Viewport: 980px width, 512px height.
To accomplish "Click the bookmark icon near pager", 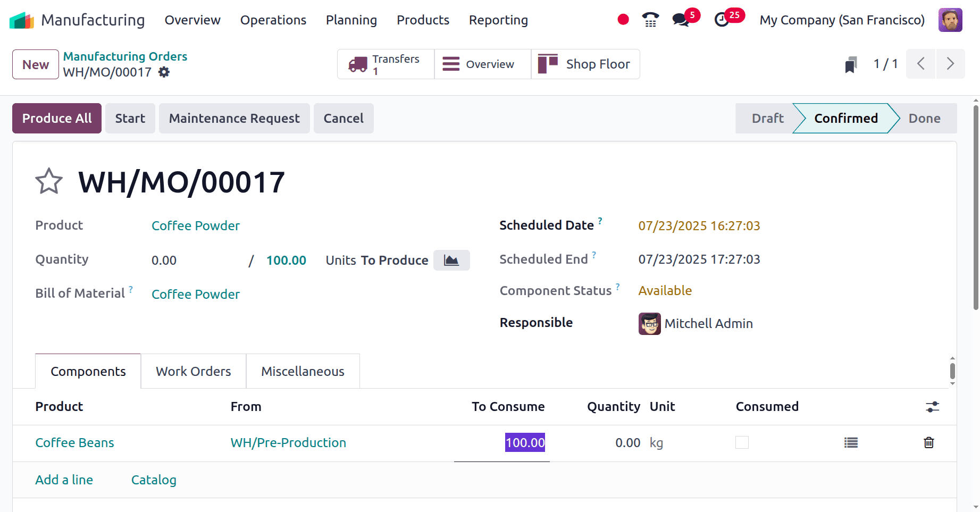I will pos(851,65).
